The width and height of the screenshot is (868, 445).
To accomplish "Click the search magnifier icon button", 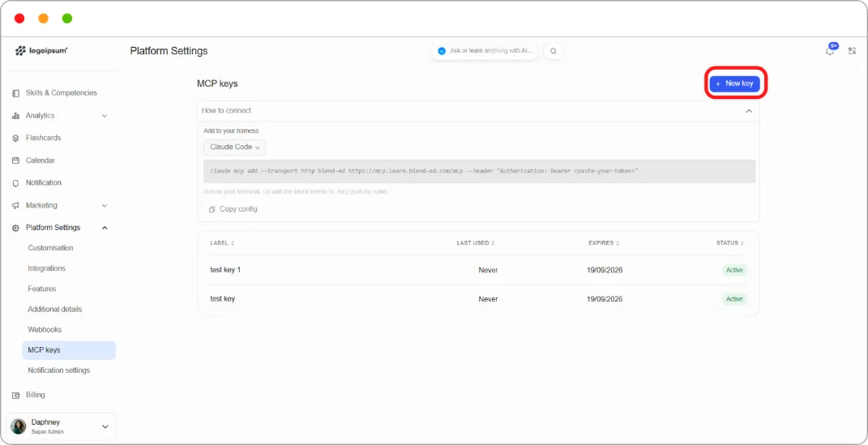I will pos(553,51).
